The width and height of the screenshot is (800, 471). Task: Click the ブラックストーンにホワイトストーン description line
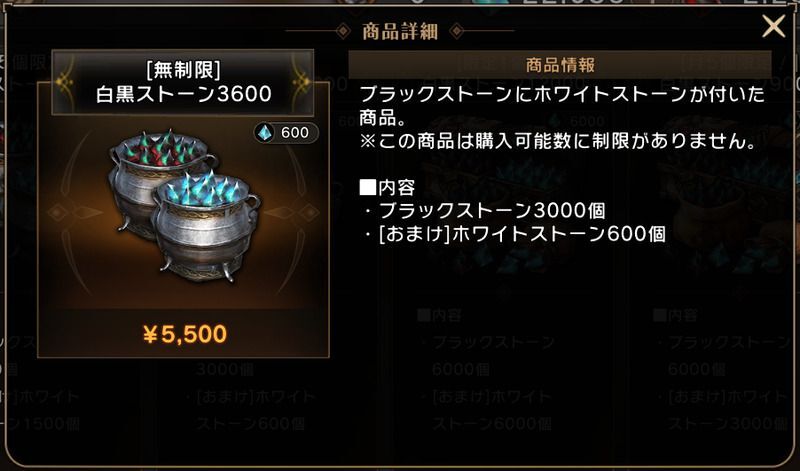pos(563,94)
